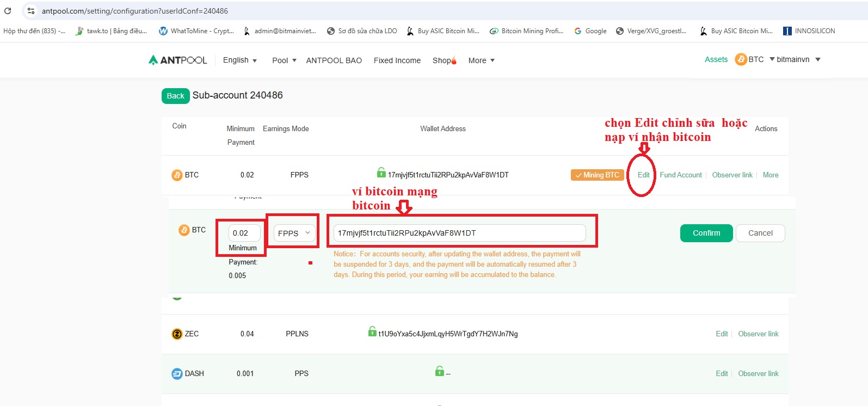Viewport: 868px width, 406px height.
Task: Expand the More navigation menu
Action: click(482, 60)
